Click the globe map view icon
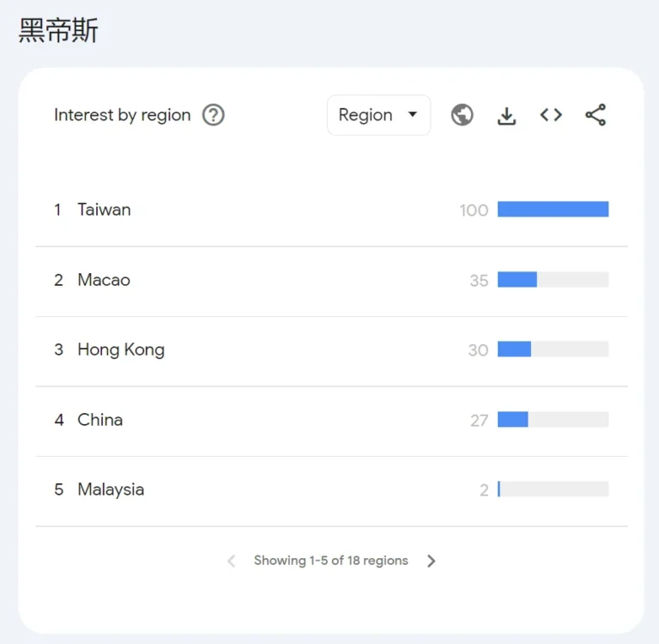 [463, 115]
